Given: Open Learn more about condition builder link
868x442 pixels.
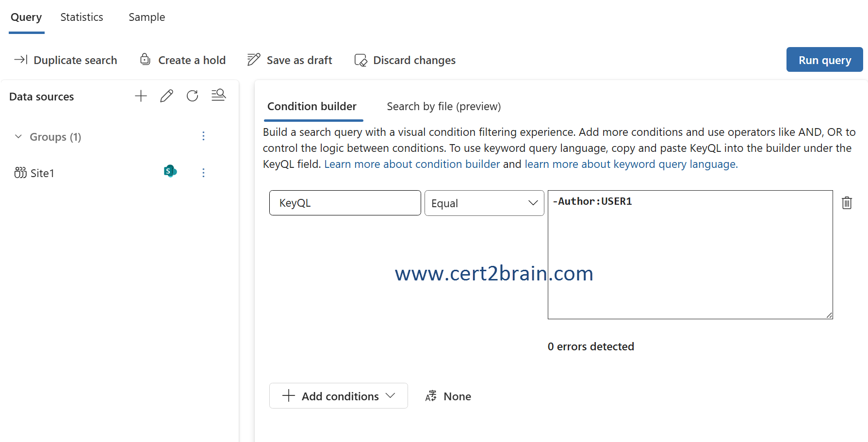Looking at the screenshot, I should coord(411,164).
